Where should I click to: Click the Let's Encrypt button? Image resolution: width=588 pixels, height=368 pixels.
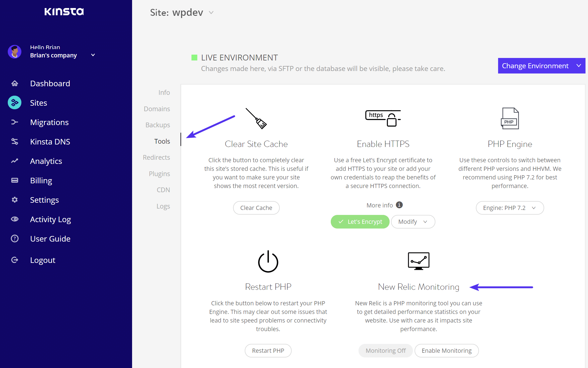(x=360, y=222)
